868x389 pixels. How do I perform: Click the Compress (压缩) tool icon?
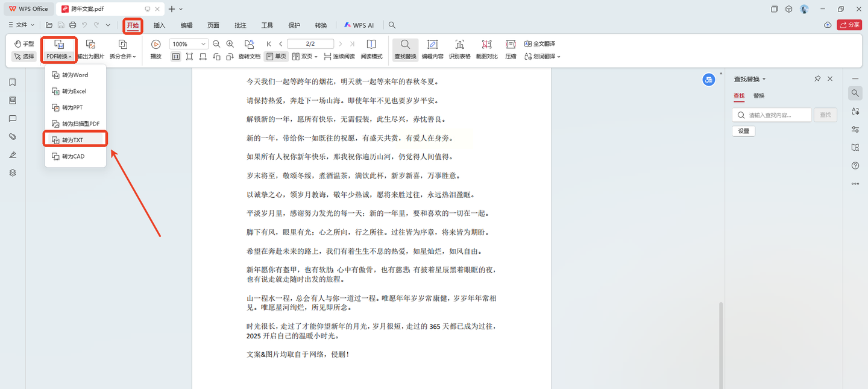[511, 45]
